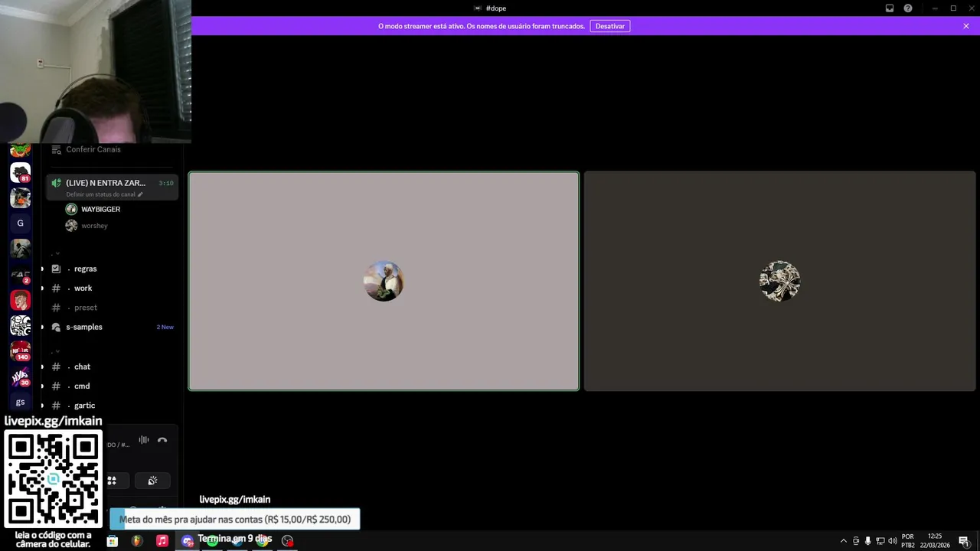Open server with 81 notifications badge
The image size is (980, 551).
[20, 172]
